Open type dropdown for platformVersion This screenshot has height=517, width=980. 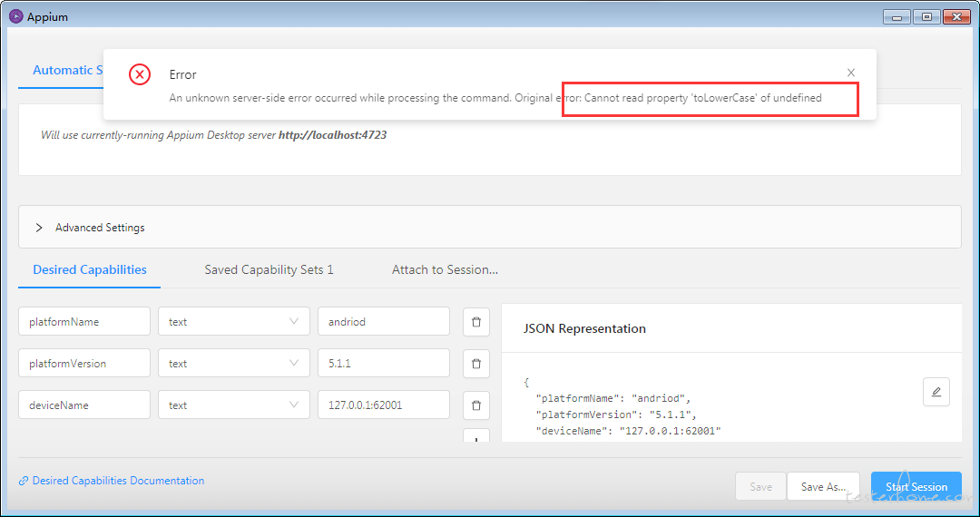(234, 364)
